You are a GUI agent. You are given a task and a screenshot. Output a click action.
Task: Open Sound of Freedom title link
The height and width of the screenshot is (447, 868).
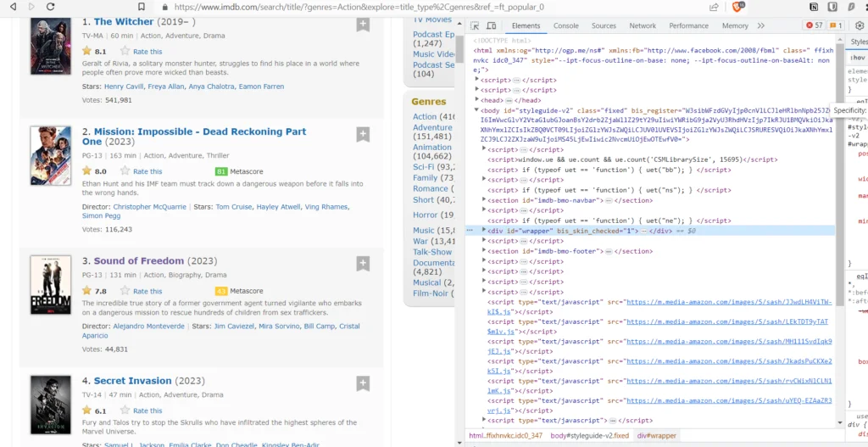tap(138, 261)
